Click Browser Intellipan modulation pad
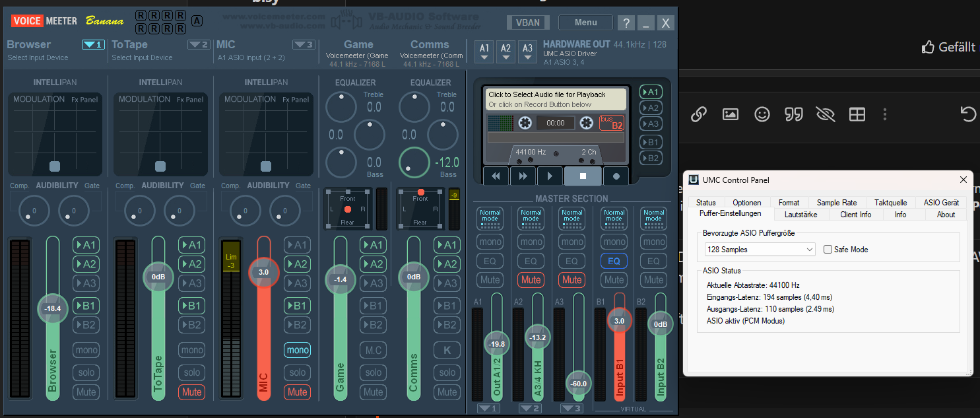Image resolution: width=980 pixels, height=418 pixels. coord(55,134)
